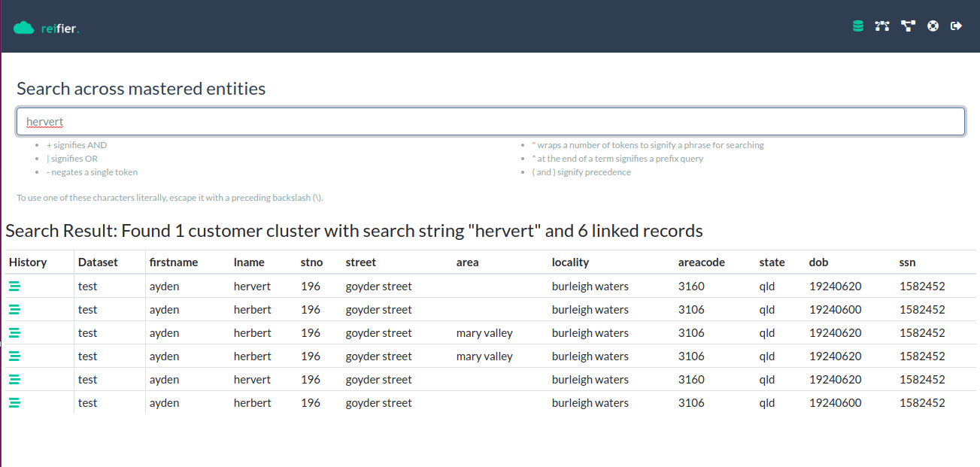
Task: Click the dob column header
Action: (818, 262)
